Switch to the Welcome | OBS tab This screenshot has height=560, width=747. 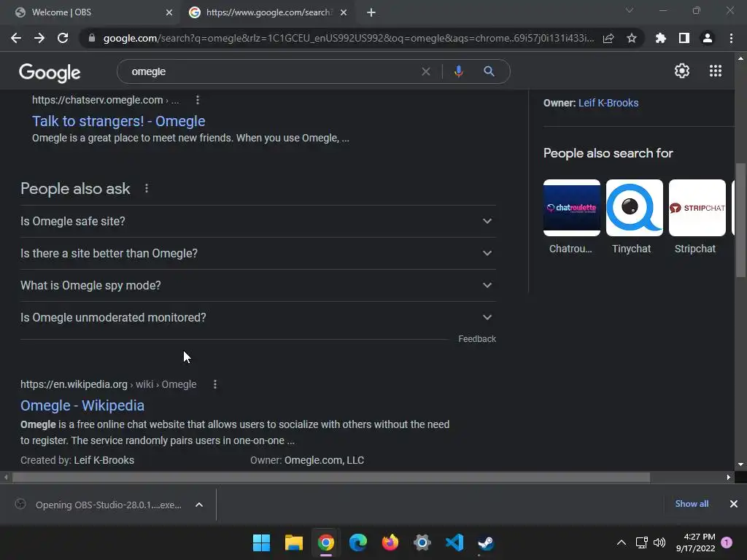coord(90,12)
